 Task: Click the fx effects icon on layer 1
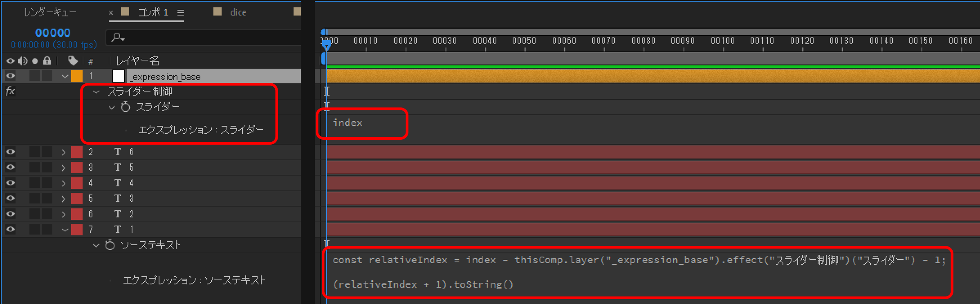tap(10, 91)
